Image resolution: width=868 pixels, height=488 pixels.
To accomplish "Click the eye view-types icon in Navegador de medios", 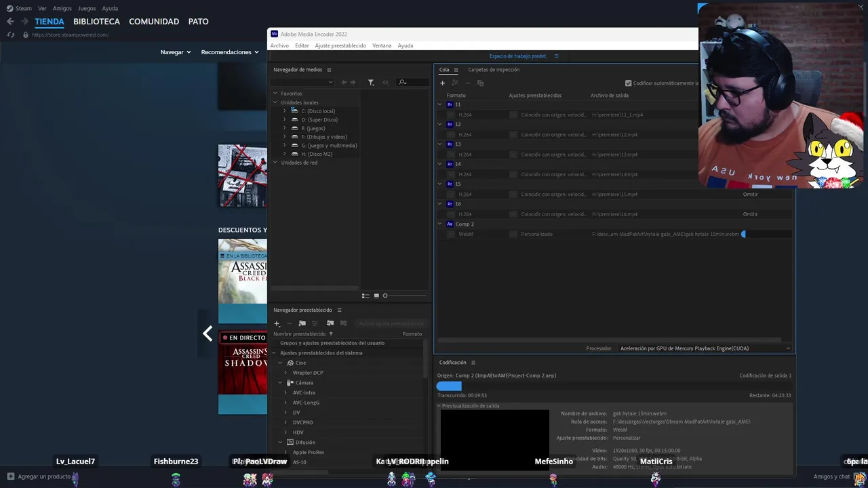I will 385,82.
